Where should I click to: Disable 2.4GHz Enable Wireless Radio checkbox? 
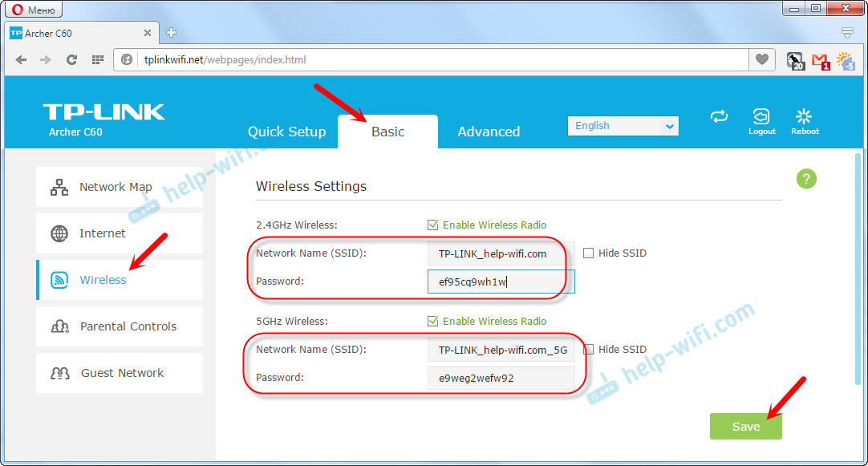point(433,225)
